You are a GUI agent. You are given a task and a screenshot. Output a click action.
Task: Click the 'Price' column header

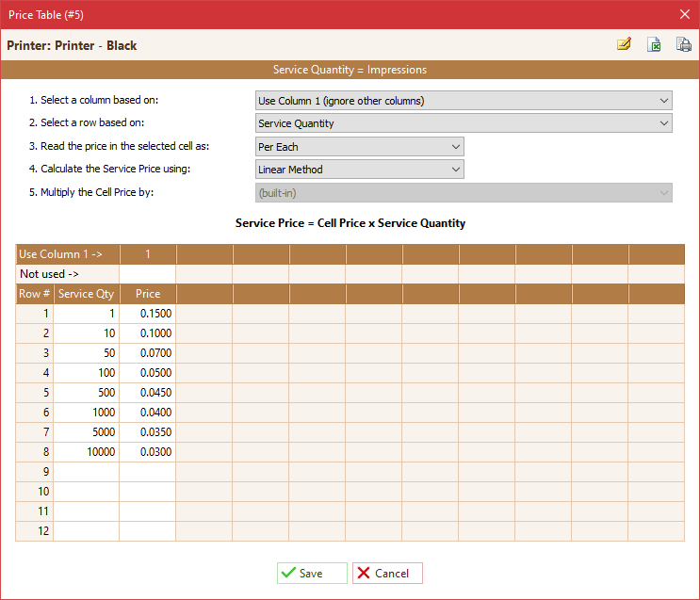click(148, 294)
